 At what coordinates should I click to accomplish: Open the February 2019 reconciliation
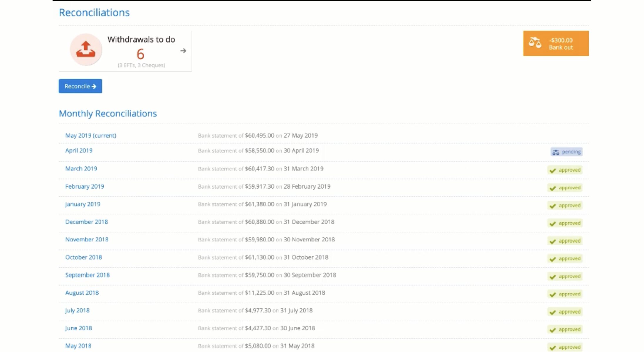coord(85,187)
